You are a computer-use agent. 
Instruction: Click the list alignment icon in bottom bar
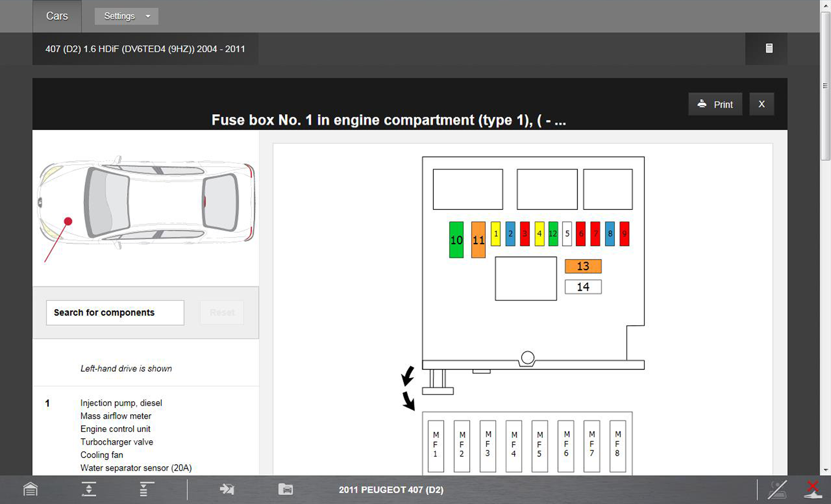[146, 490]
